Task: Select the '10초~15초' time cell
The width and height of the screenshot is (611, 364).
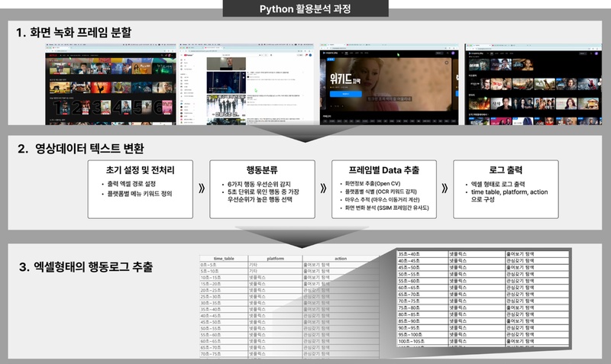Action: [x=224, y=278]
